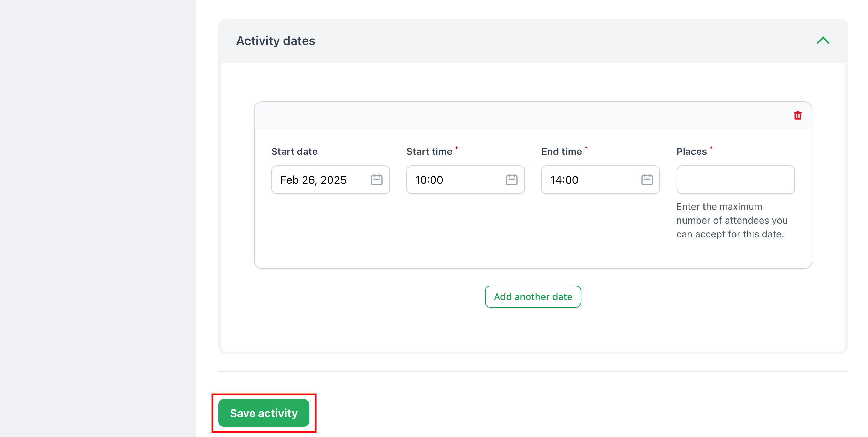Viewport: 868px width, 437px height.
Task: Click the Places label
Action: click(691, 151)
